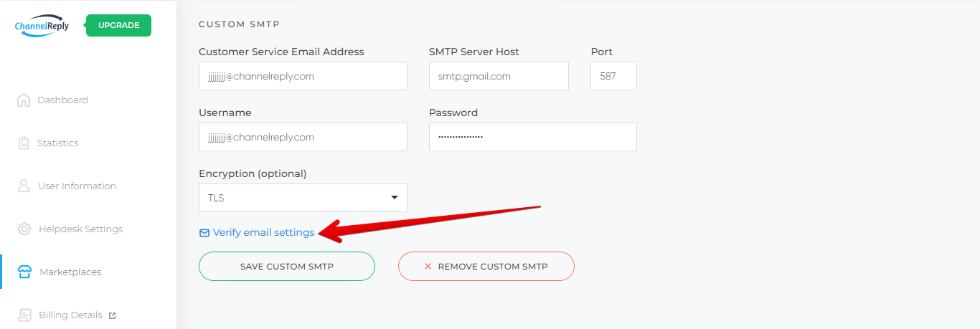980x329 pixels.
Task: Click the Dashboard home icon
Action: [24, 100]
